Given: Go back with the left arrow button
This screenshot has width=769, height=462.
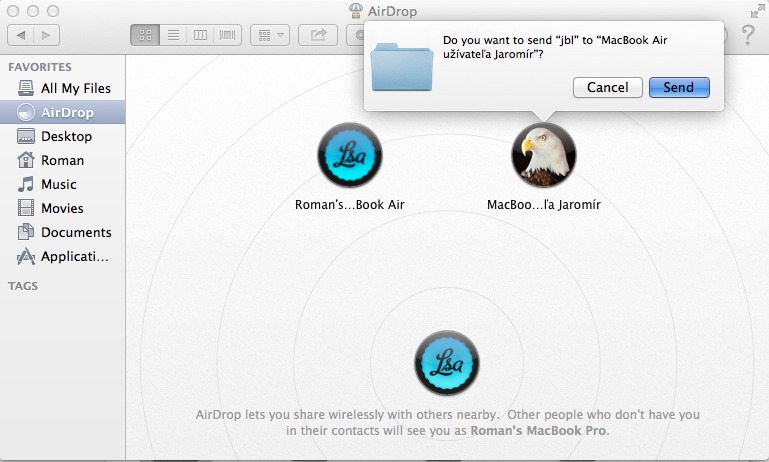Looking at the screenshot, I should [21, 35].
